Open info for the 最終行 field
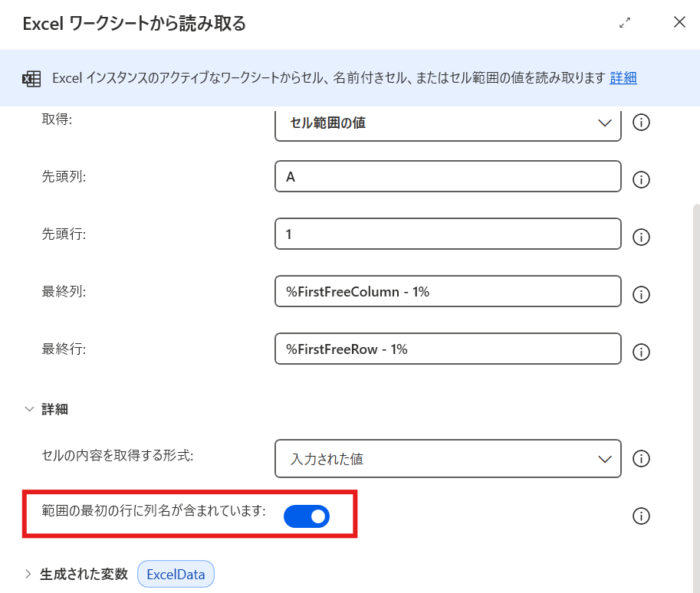 click(x=641, y=352)
